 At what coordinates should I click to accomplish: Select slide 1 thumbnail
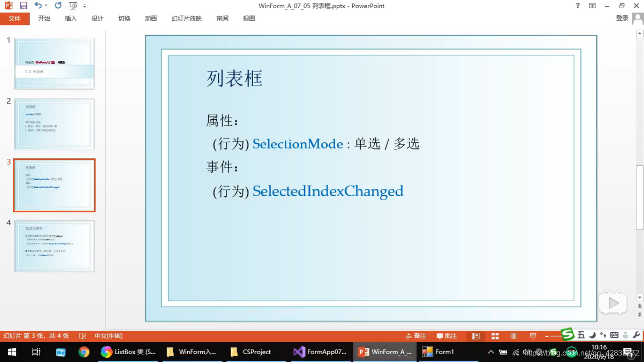pyautogui.click(x=54, y=64)
